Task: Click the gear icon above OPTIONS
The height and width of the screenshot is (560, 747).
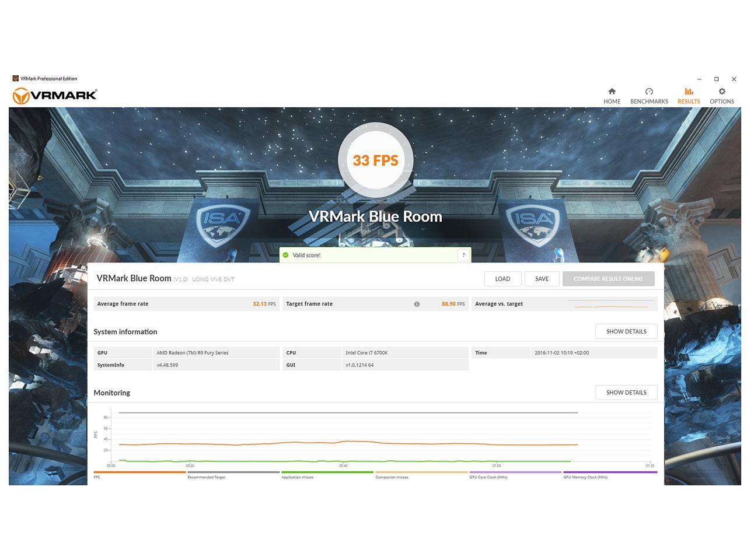Action: 722,92
